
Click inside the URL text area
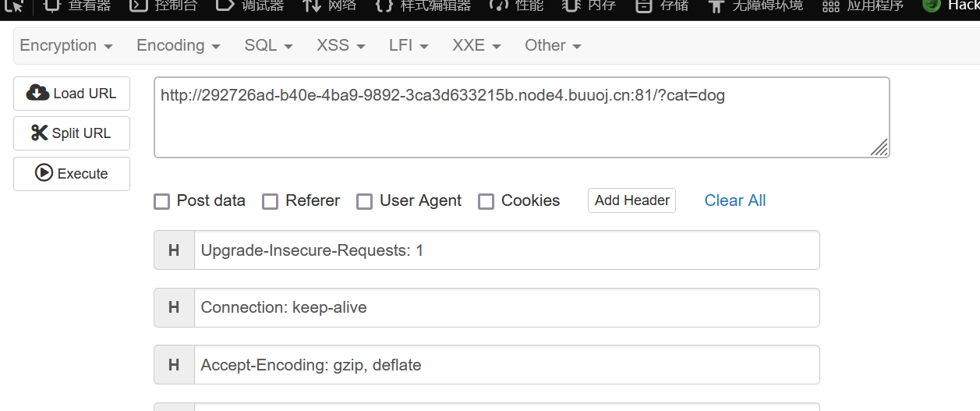[522, 117]
